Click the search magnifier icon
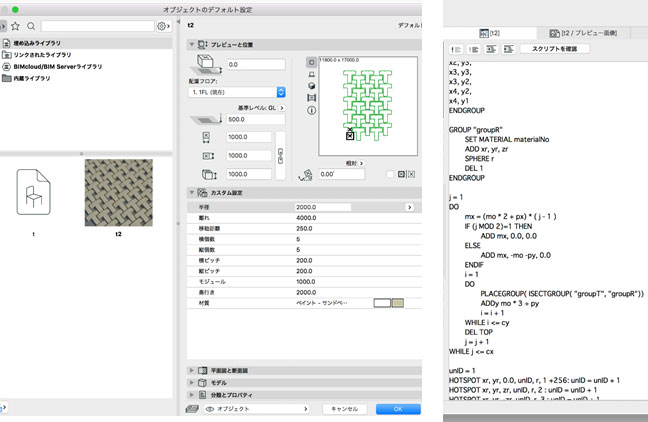648x422 pixels. 32,26
